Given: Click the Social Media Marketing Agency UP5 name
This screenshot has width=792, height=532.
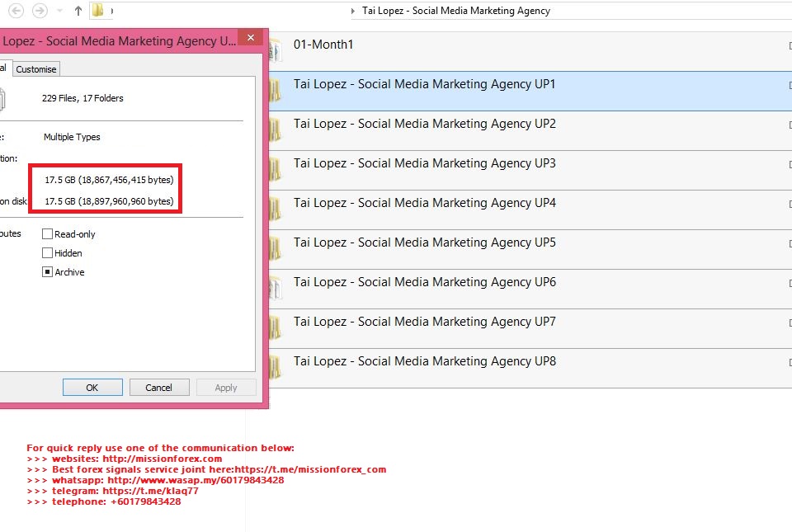Looking at the screenshot, I should tap(424, 242).
